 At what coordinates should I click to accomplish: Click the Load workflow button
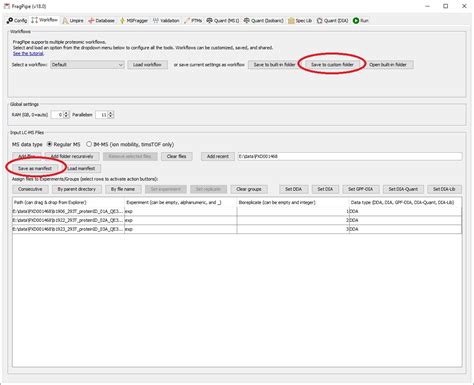click(x=147, y=65)
